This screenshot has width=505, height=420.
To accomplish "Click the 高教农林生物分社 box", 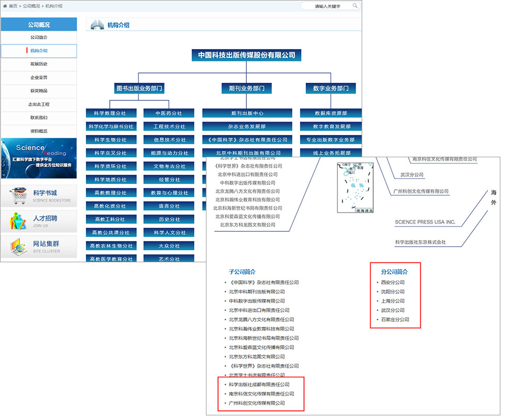I will point(111,246).
